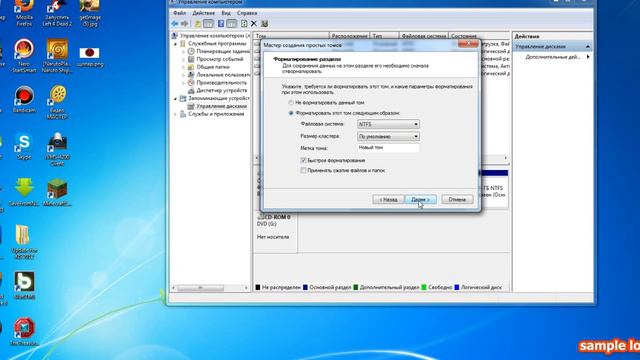Collapse 'Запоминающие устройства' tree node arrow
This screenshot has height=360, width=640.
(x=176, y=98)
